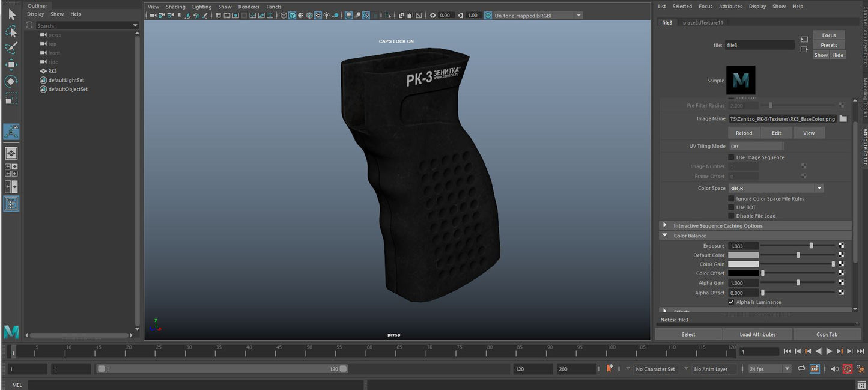This screenshot has width=868, height=390.
Task: Select RK3 in the Outliner
Action: (x=52, y=71)
